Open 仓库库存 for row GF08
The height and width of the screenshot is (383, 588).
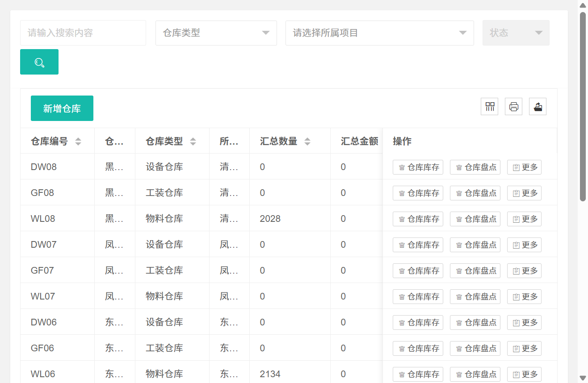pyautogui.click(x=418, y=193)
